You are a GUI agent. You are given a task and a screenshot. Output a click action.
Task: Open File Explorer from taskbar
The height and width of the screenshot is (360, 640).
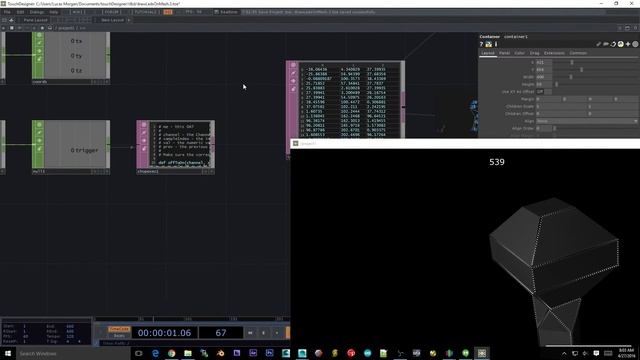point(188,353)
